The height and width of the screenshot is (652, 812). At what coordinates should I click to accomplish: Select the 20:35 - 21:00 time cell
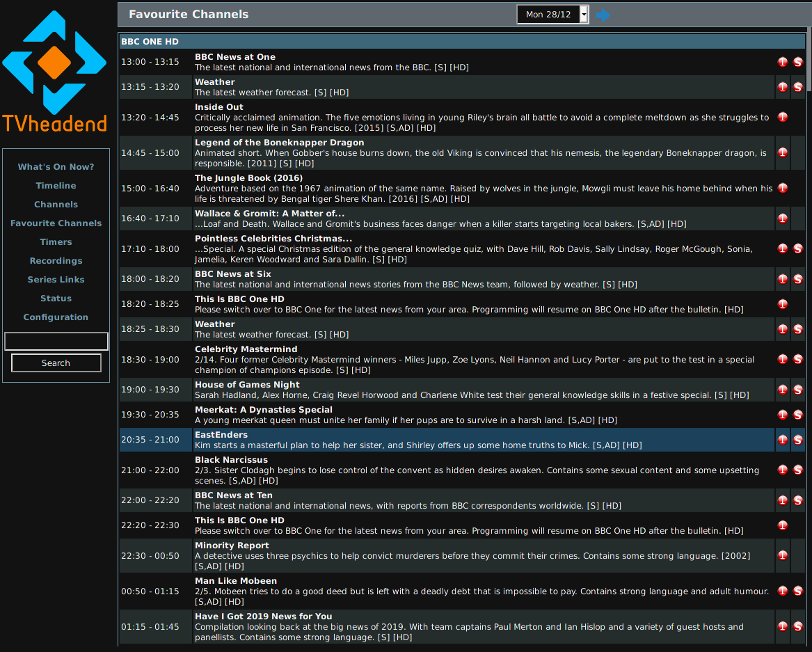155,440
